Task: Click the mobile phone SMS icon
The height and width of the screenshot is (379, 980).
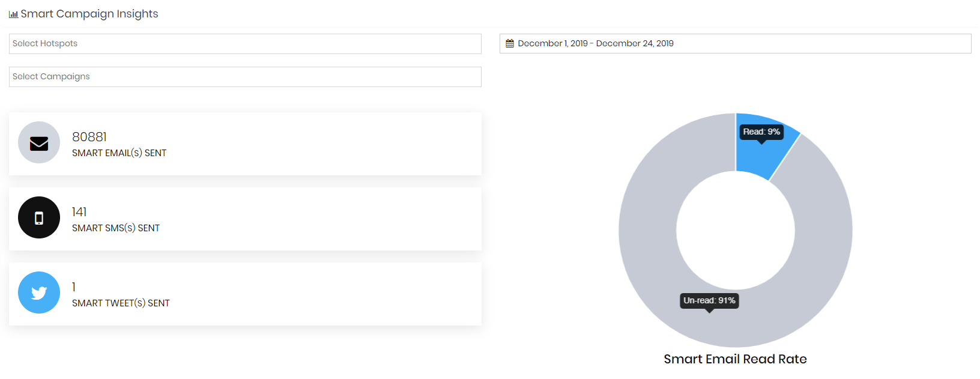Action: tap(39, 217)
